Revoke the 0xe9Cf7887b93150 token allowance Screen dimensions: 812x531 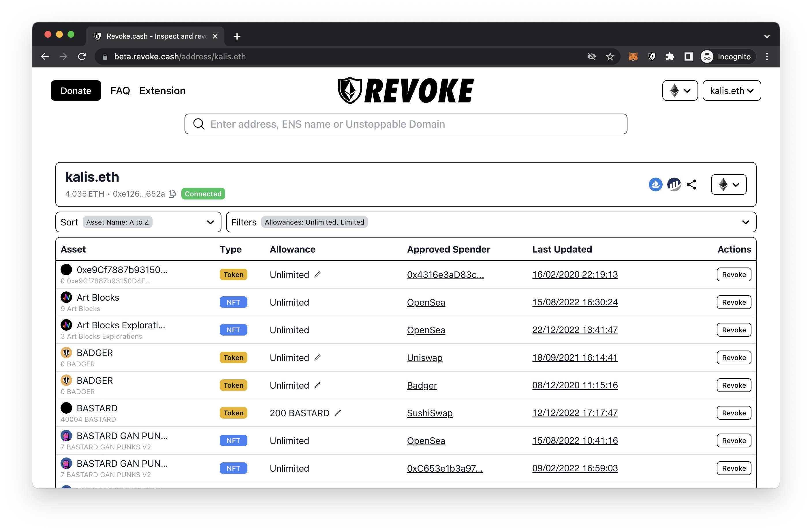pos(734,274)
